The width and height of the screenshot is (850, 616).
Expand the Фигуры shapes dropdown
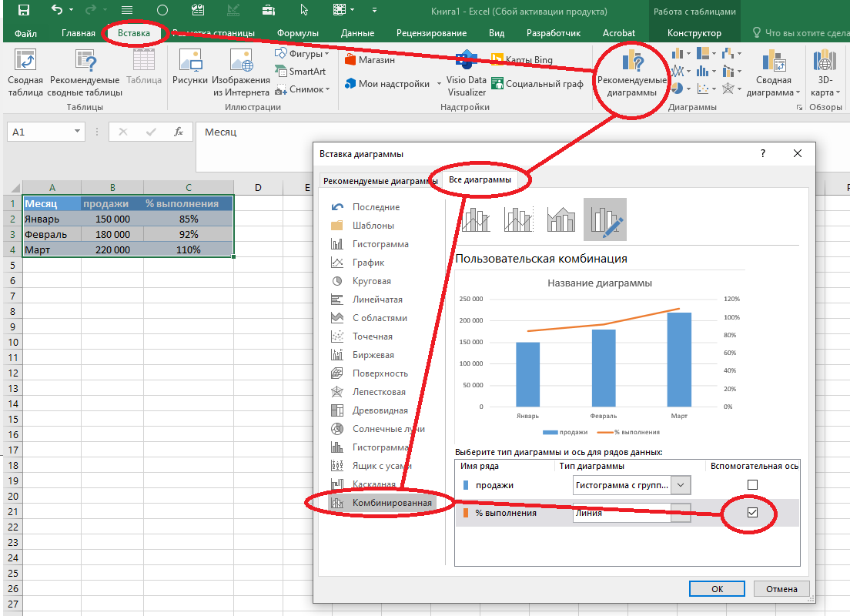tap(327, 54)
